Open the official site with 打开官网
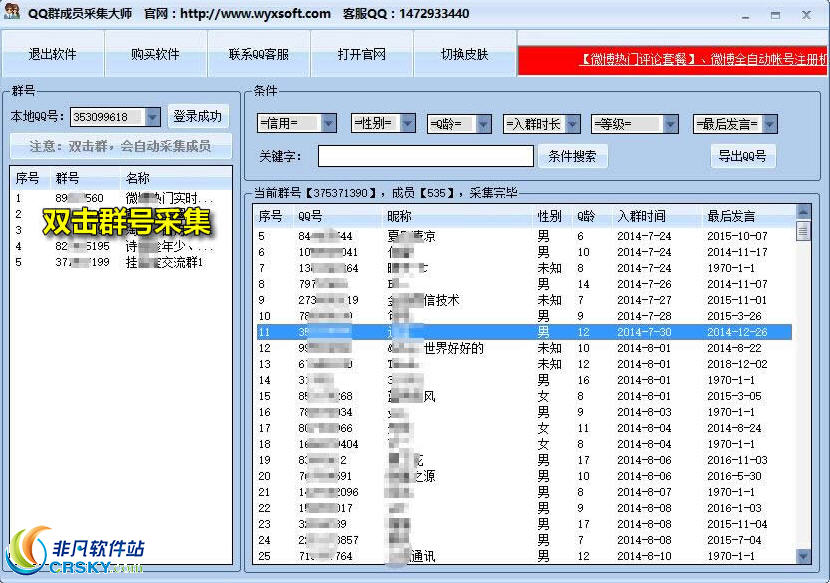Screen dimensions: 830x583 361,54
